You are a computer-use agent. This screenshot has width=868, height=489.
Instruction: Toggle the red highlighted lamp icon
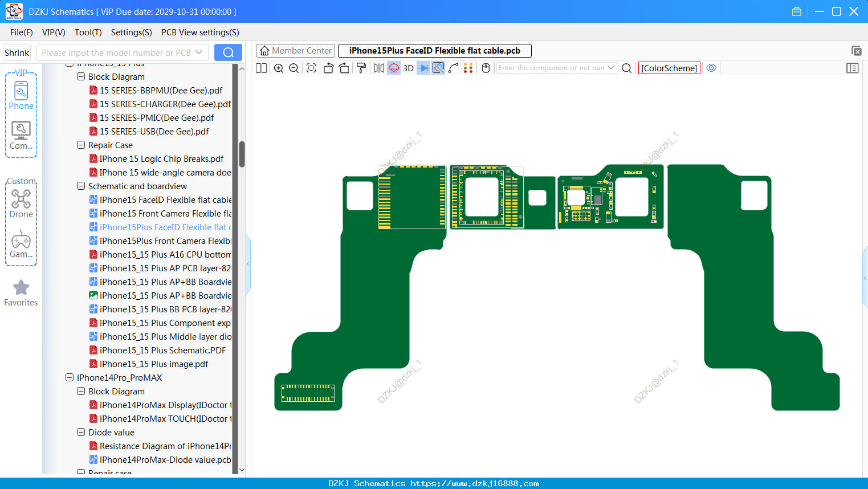pos(394,68)
